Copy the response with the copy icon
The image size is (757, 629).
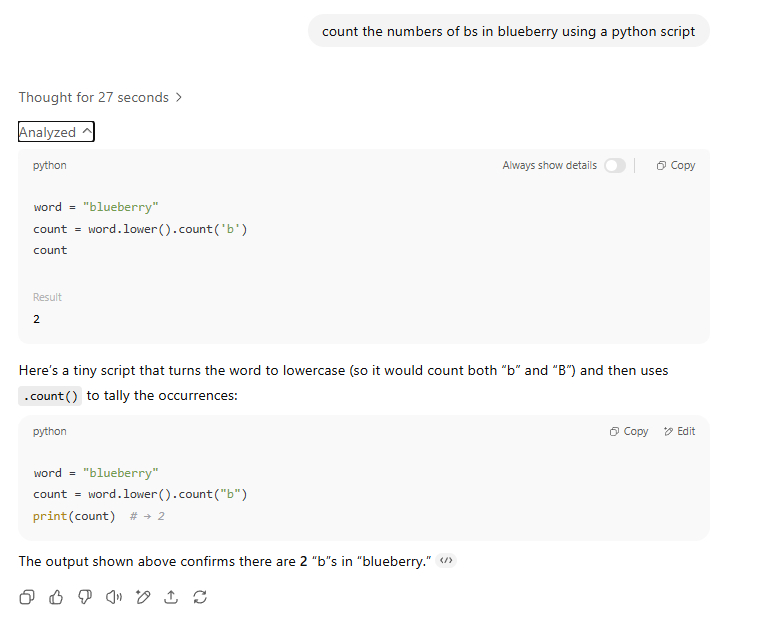pyautogui.click(x=27, y=597)
